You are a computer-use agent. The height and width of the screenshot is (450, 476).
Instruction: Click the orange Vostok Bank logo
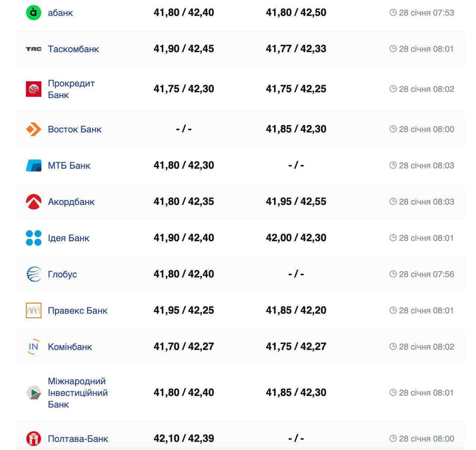(x=33, y=129)
